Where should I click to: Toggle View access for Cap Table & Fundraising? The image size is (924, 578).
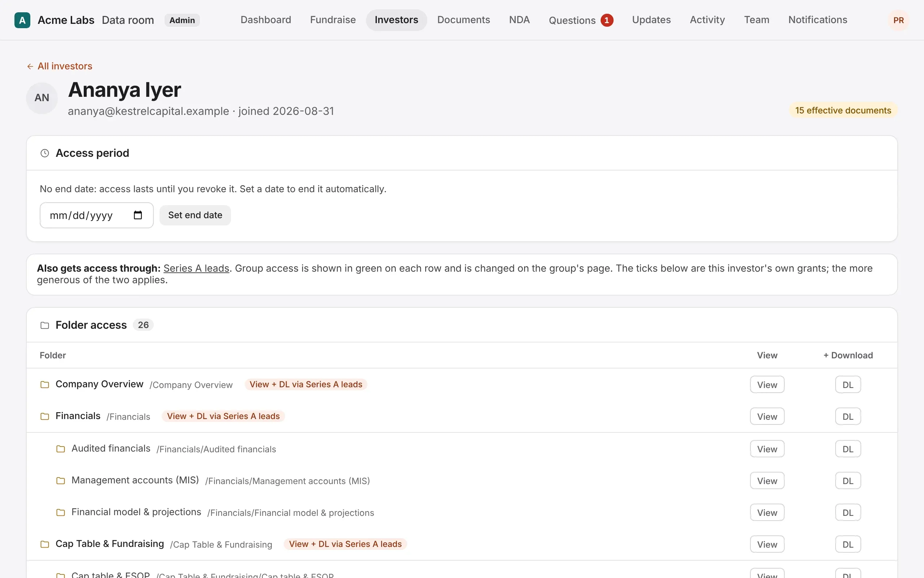tap(767, 544)
